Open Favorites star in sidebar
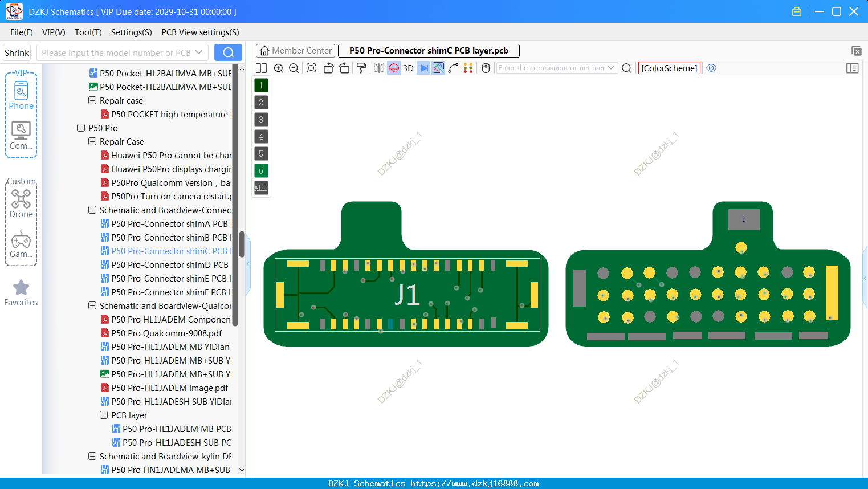868x489 pixels. click(x=21, y=293)
